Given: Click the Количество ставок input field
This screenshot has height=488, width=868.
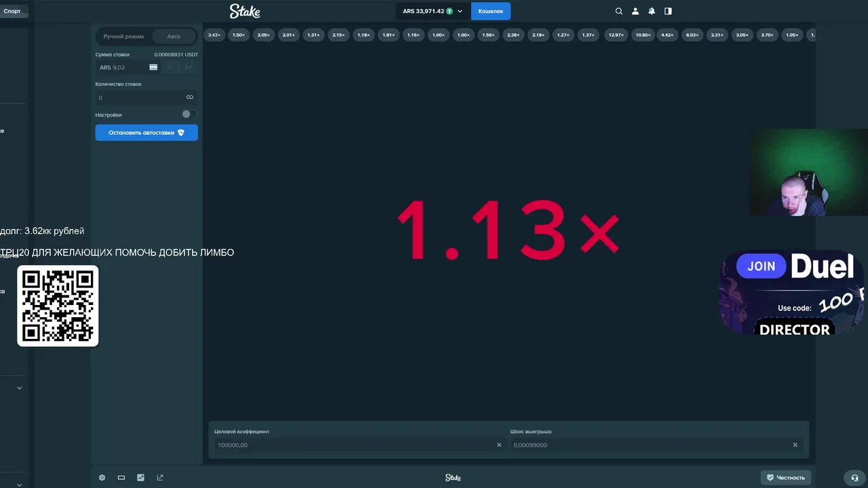Looking at the screenshot, I should (146, 97).
